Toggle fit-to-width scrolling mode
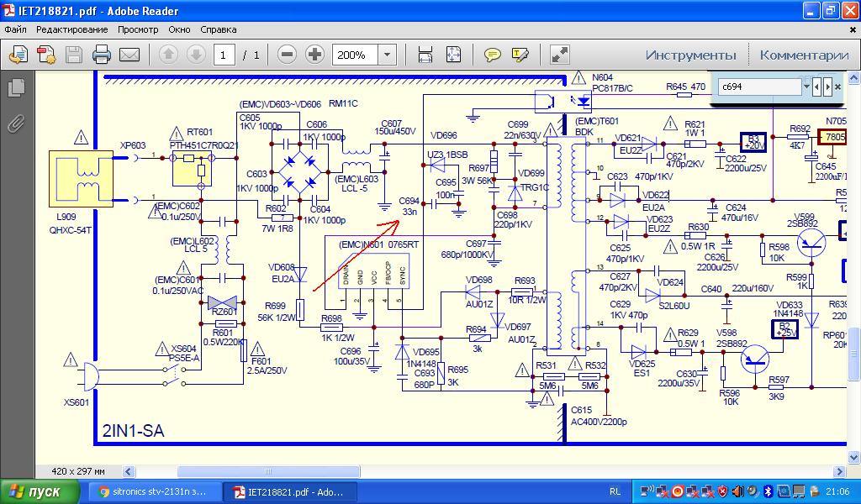 (425, 55)
